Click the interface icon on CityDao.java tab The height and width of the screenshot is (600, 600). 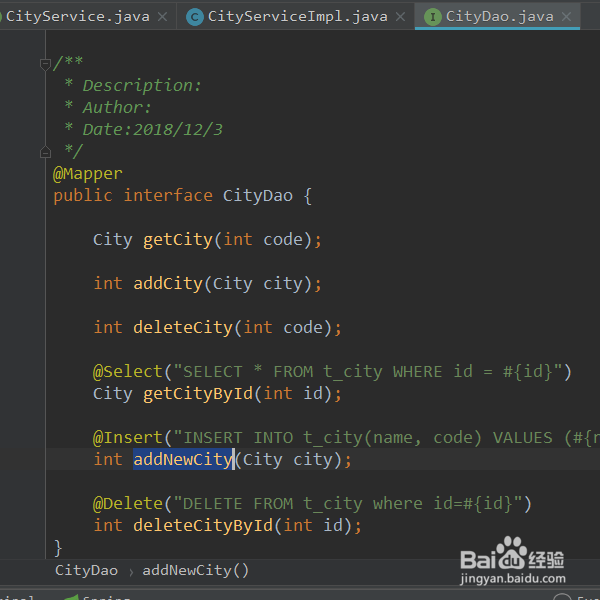pos(433,17)
